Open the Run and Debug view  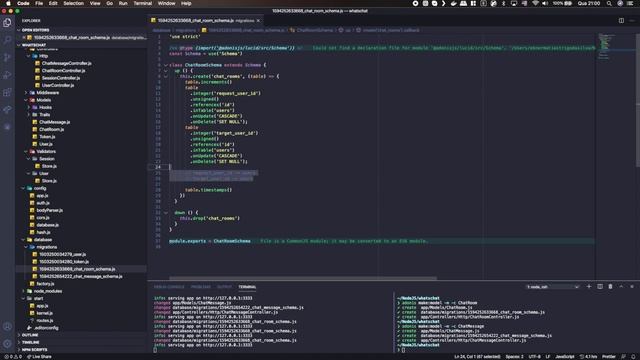point(7,75)
